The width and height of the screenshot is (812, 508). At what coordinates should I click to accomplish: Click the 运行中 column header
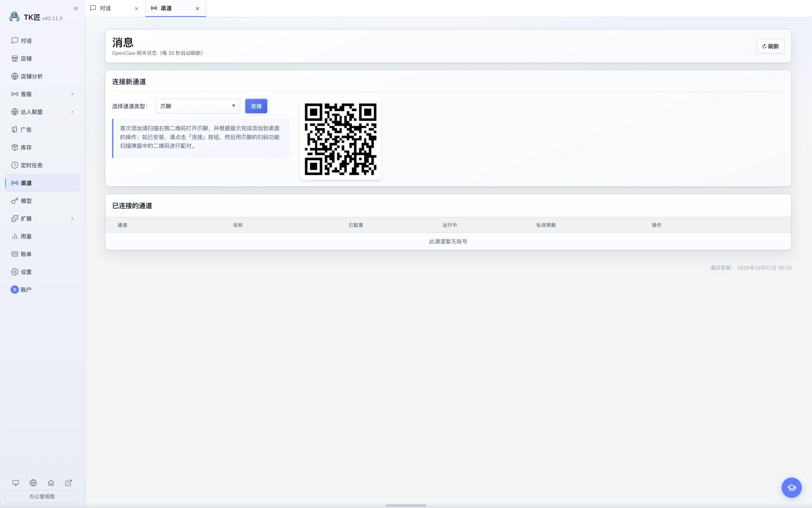coord(450,225)
